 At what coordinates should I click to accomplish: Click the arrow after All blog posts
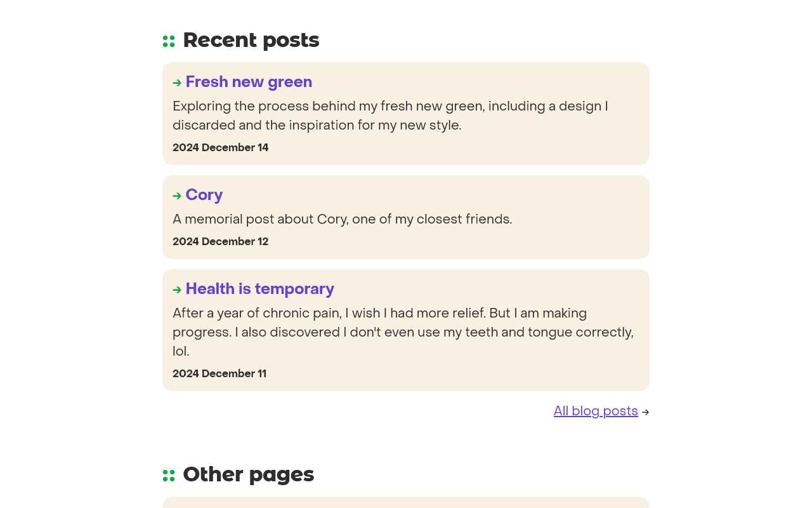coord(645,412)
